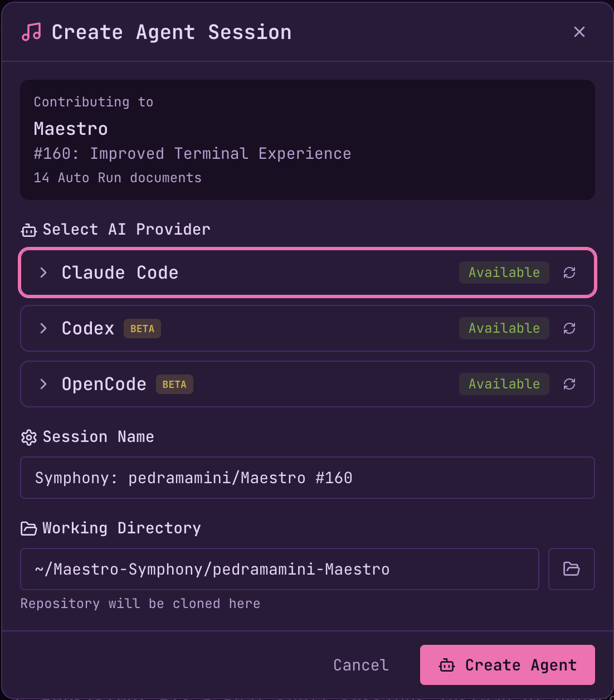This screenshot has width=614, height=700.
Task: Click the gear icon next to Session Name
Action: [28, 437]
